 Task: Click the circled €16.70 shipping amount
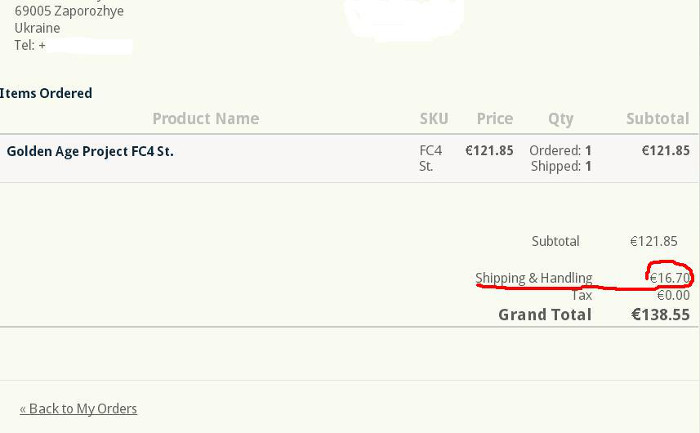tap(664, 278)
